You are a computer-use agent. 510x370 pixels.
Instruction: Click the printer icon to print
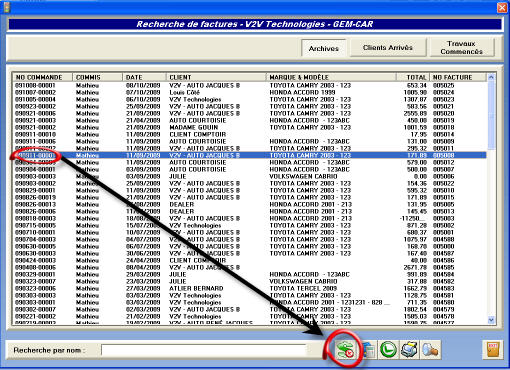(x=409, y=350)
